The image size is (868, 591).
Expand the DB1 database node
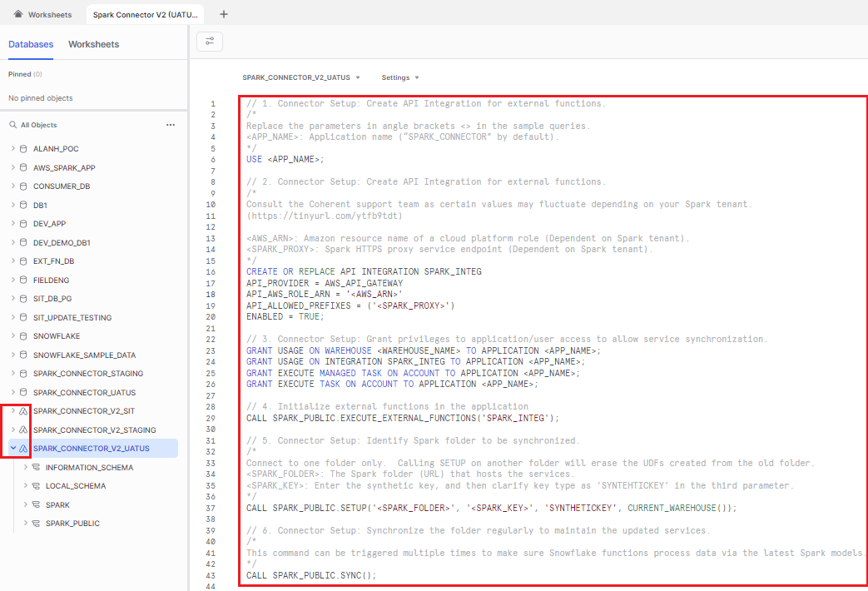tap(12, 205)
